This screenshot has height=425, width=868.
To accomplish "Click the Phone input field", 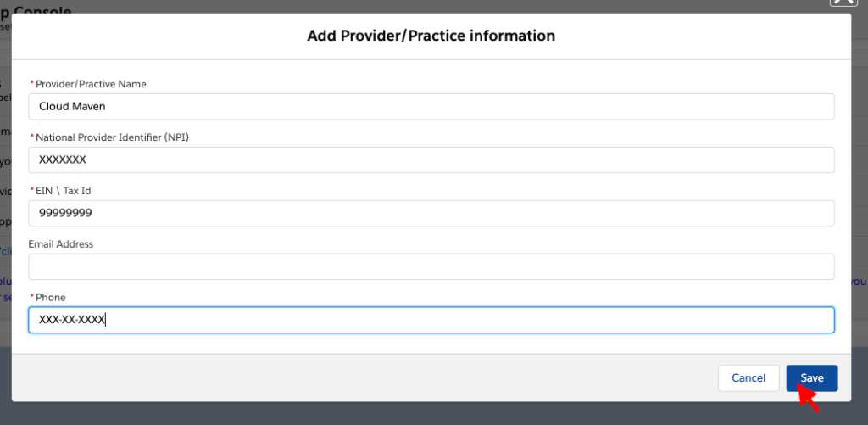I will 431,320.
